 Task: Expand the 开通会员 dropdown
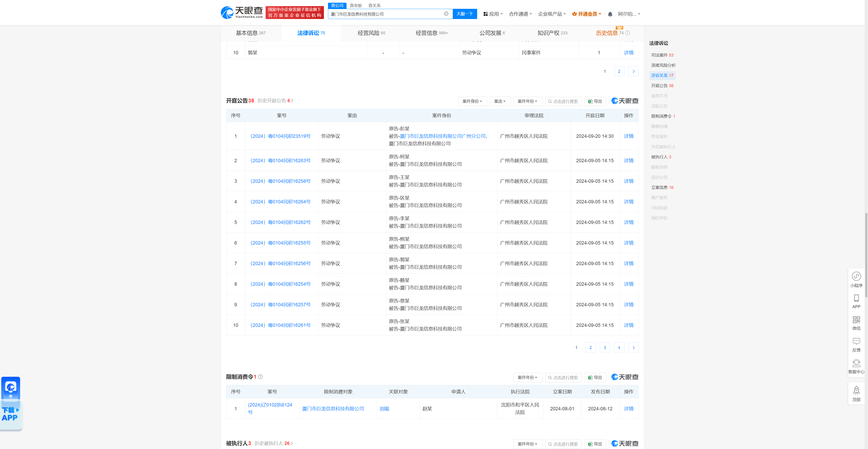point(587,14)
